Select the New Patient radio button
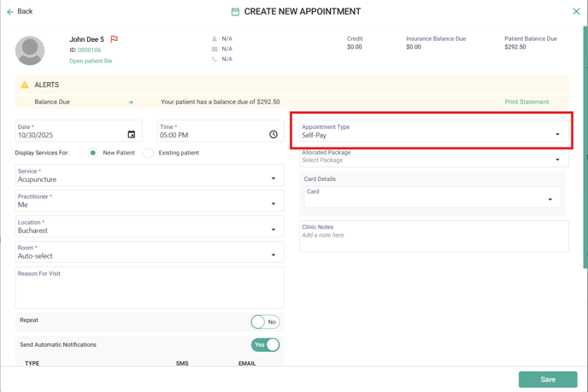 click(x=92, y=153)
